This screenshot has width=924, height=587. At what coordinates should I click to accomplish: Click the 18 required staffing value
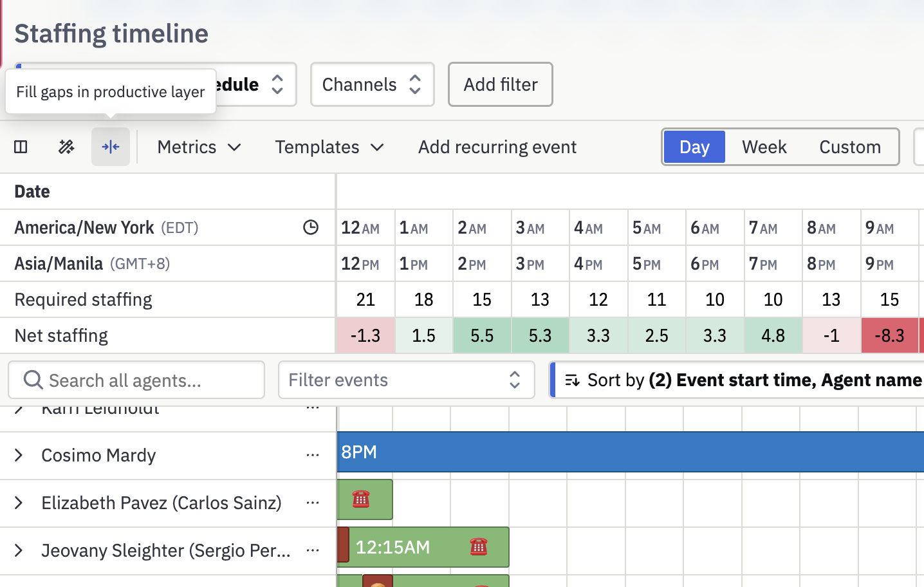click(423, 299)
